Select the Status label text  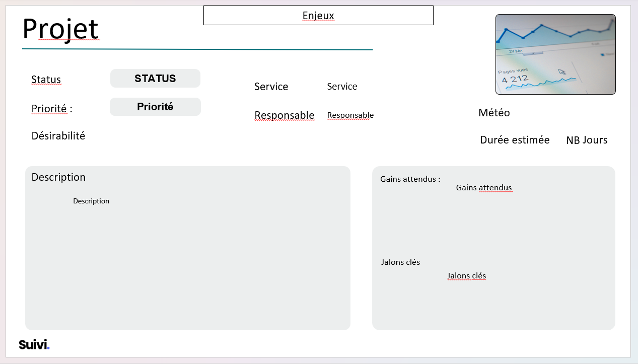tap(46, 80)
